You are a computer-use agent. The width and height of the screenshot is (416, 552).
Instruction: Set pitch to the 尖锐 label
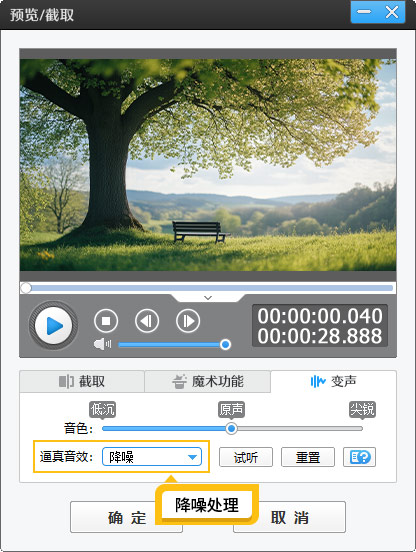coord(362,409)
